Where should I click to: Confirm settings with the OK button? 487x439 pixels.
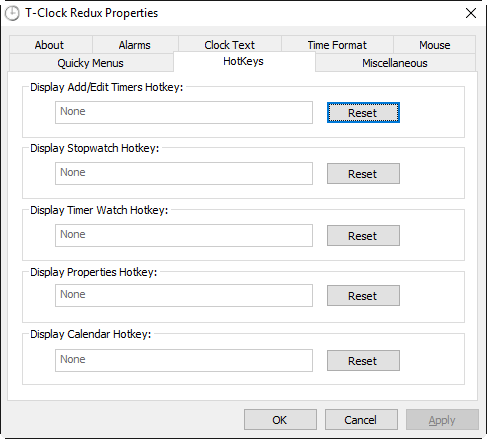(280, 420)
